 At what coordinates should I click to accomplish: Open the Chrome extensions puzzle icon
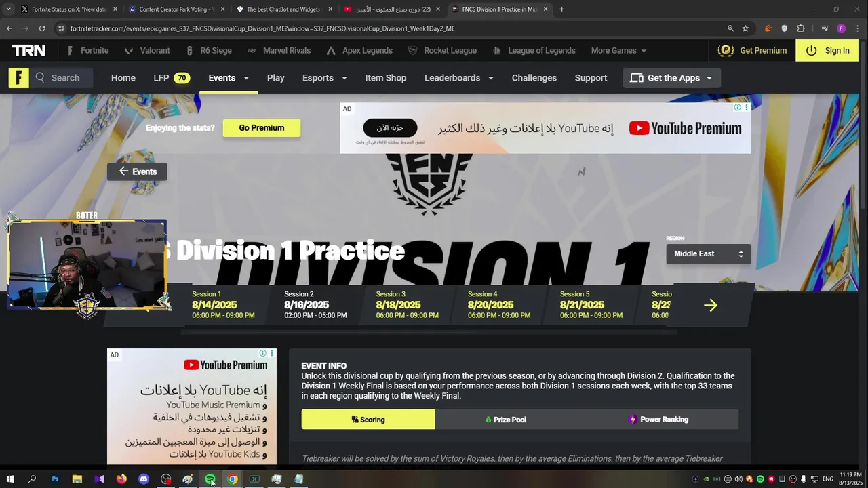coord(801,28)
